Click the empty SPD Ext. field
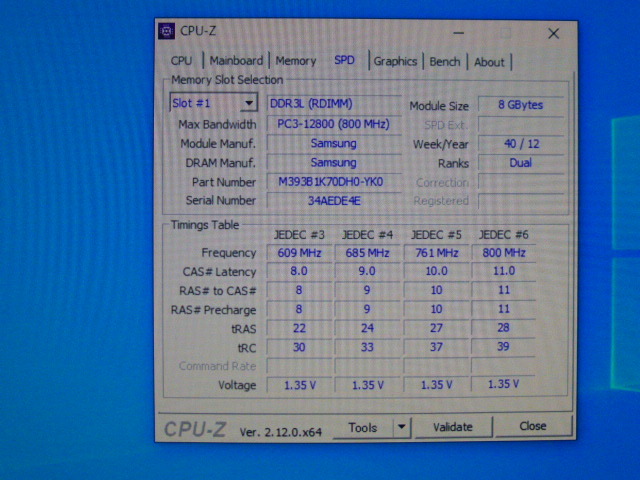This screenshot has width=640, height=480. (x=520, y=124)
